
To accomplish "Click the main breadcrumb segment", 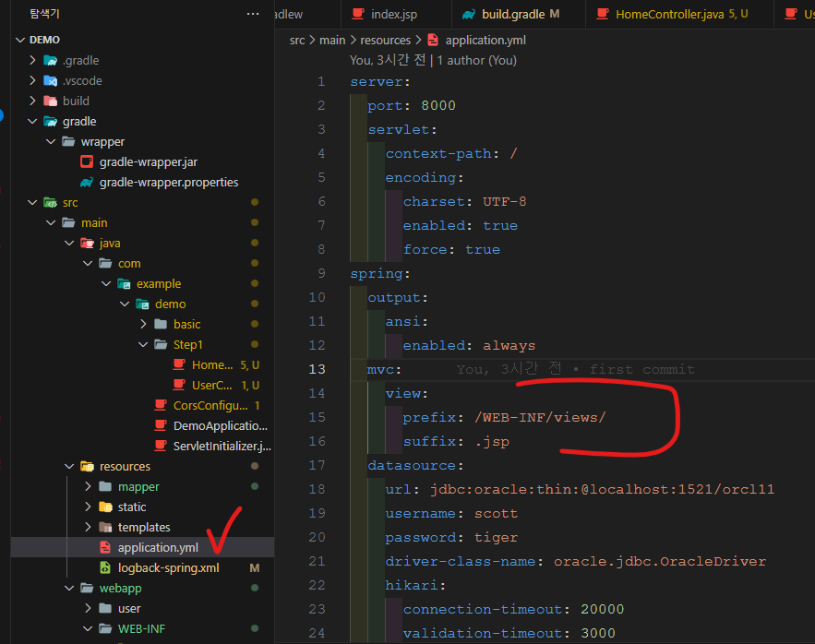I will point(332,40).
